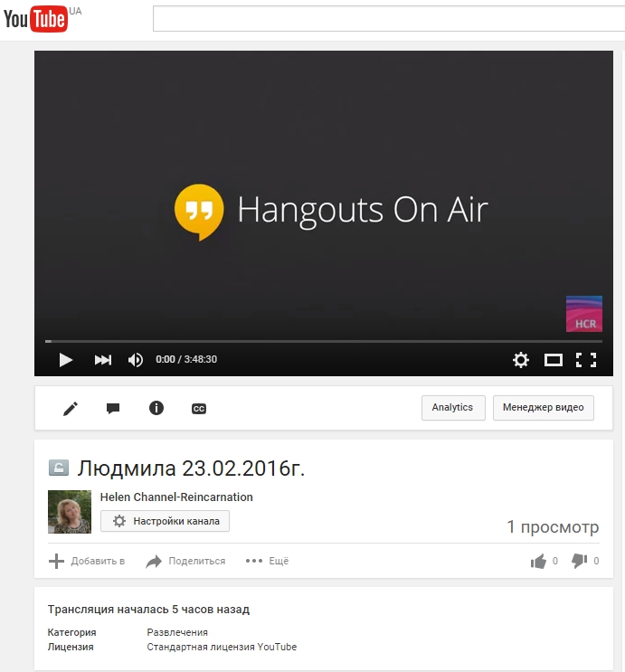Image resolution: width=625 pixels, height=672 pixels.
Task: Open Менеджер видео
Action: [544, 408]
